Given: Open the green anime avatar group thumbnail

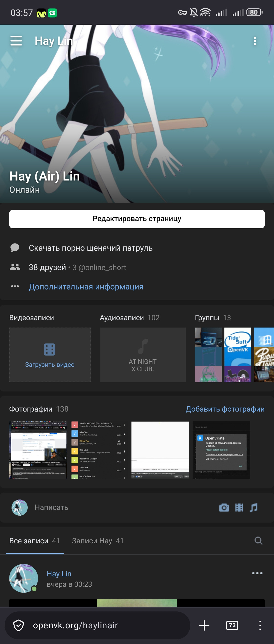Looking at the screenshot, I should (208, 374).
